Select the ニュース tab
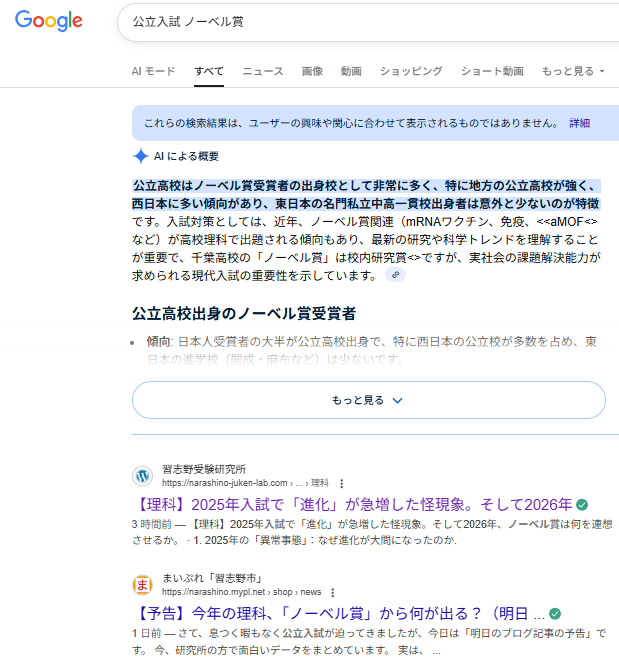This screenshot has width=619, height=664. click(x=263, y=71)
